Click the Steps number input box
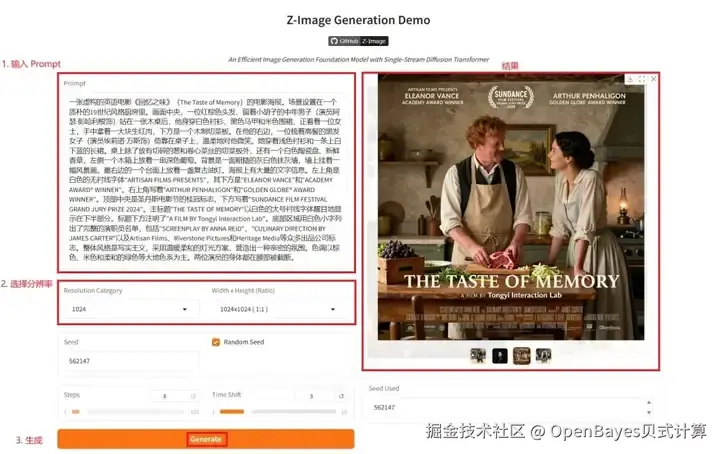The height and width of the screenshot is (454, 720). tap(170, 396)
